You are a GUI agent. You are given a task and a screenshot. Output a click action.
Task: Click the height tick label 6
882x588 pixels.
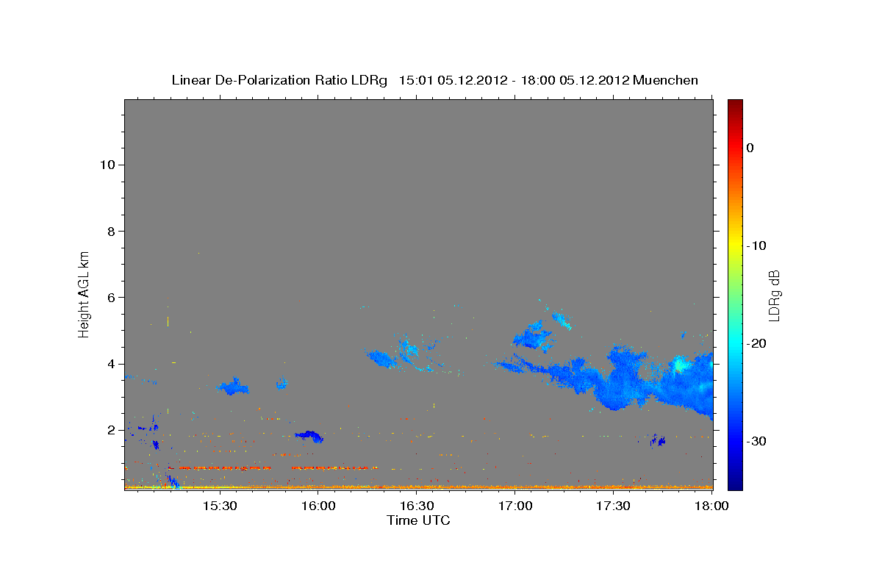[110, 297]
